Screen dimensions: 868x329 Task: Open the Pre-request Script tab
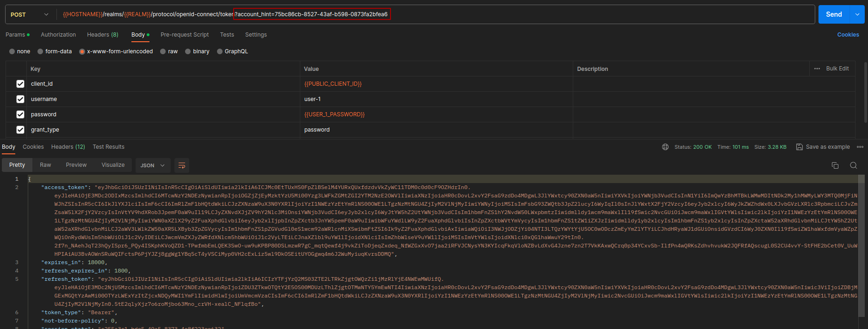click(x=185, y=35)
